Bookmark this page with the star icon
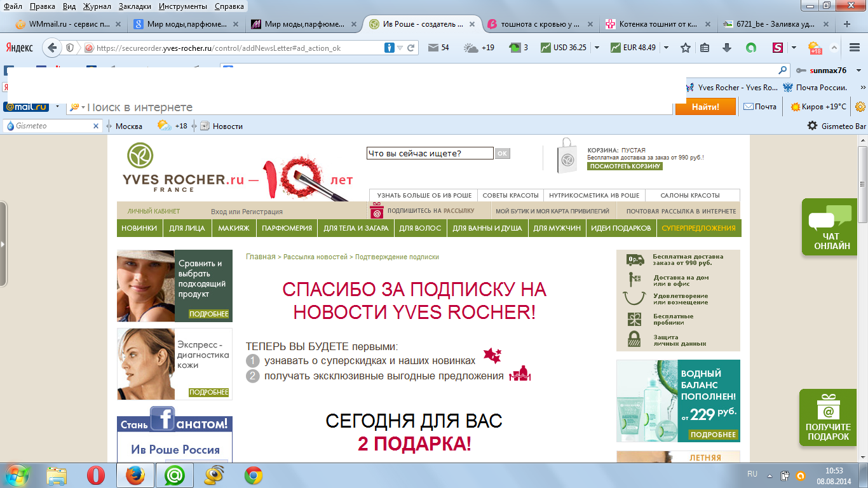Image resolution: width=868 pixels, height=488 pixels. pos(685,48)
